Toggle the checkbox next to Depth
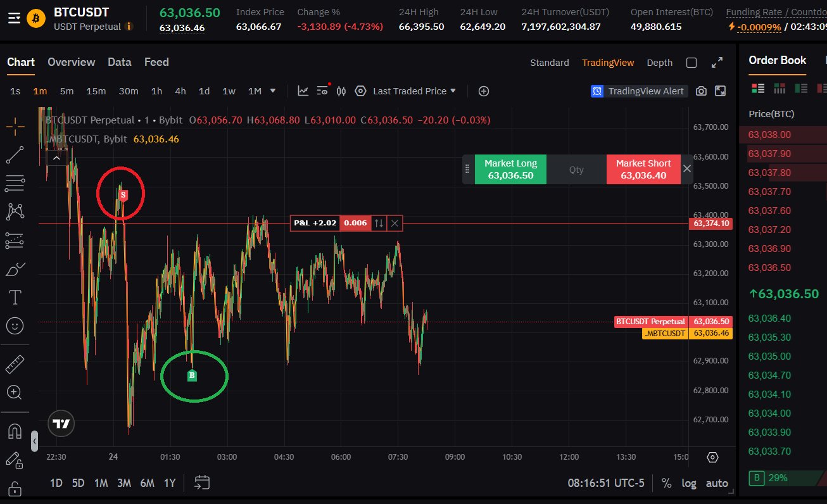827x504 pixels. click(691, 63)
